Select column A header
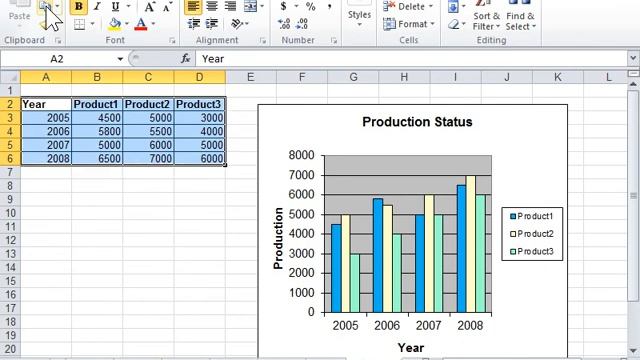The image size is (640, 360). pyautogui.click(x=46, y=77)
